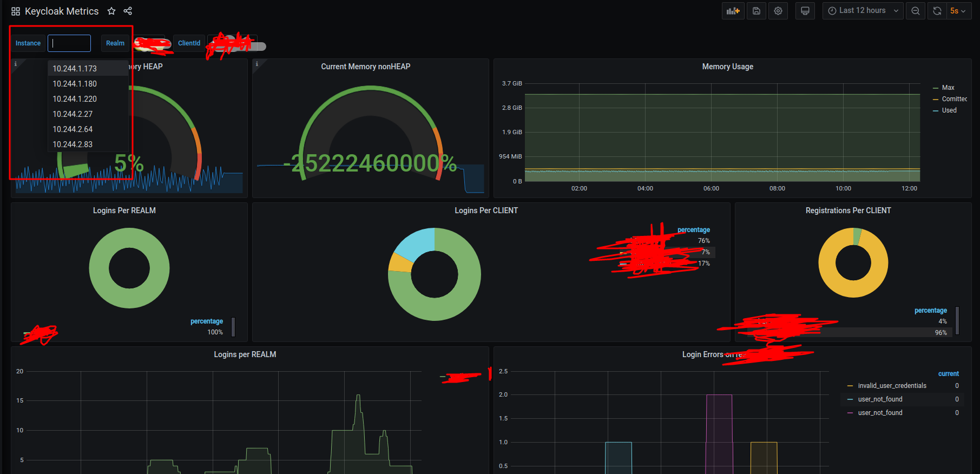The image size is (980, 474).
Task: Open dashboard settings gear
Action: coord(778,11)
